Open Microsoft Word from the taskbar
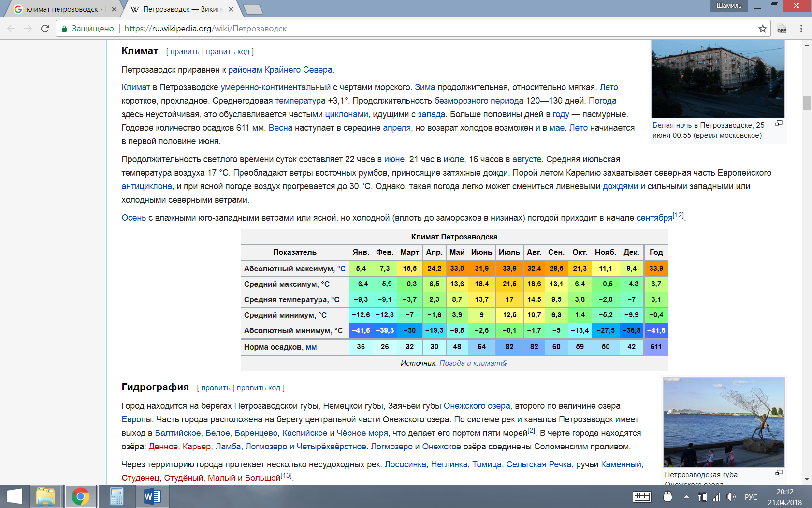 click(152, 496)
